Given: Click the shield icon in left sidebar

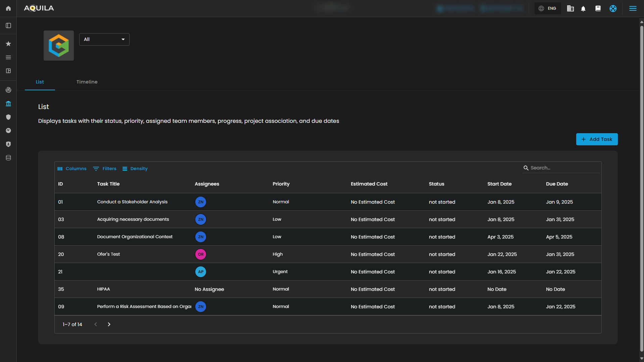Looking at the screenshot, I should pyautogui.click(x=8, y=117).
